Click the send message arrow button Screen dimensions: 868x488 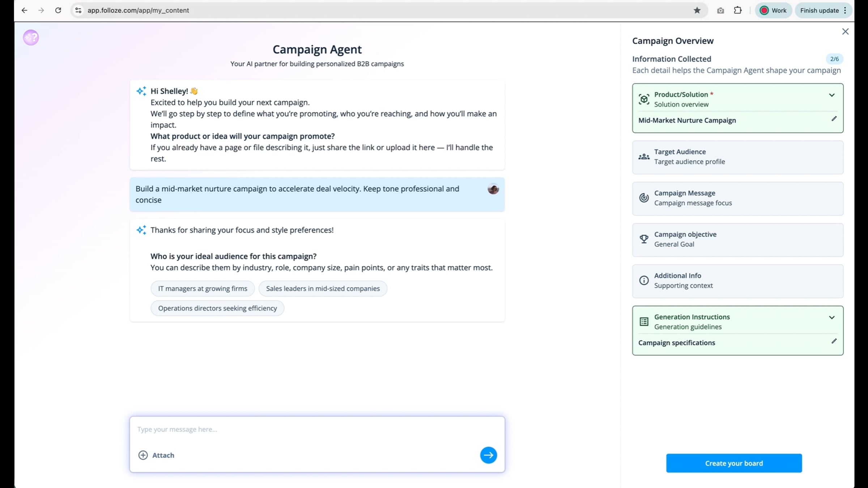[488, 455]
